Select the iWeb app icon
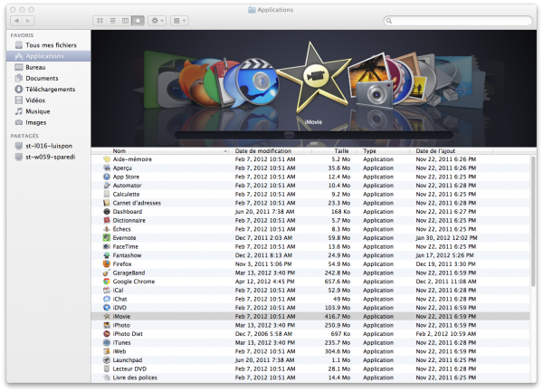 [x=107, y=351]
